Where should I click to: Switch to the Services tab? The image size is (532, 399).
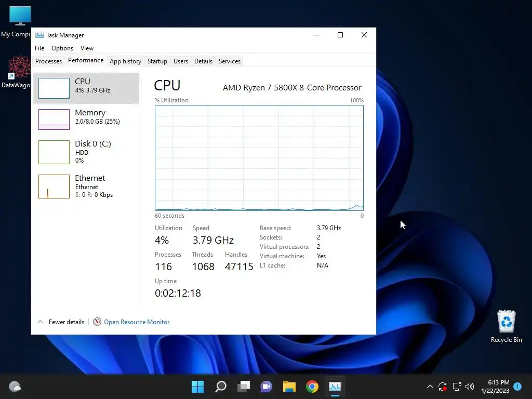tap(229, 61)
